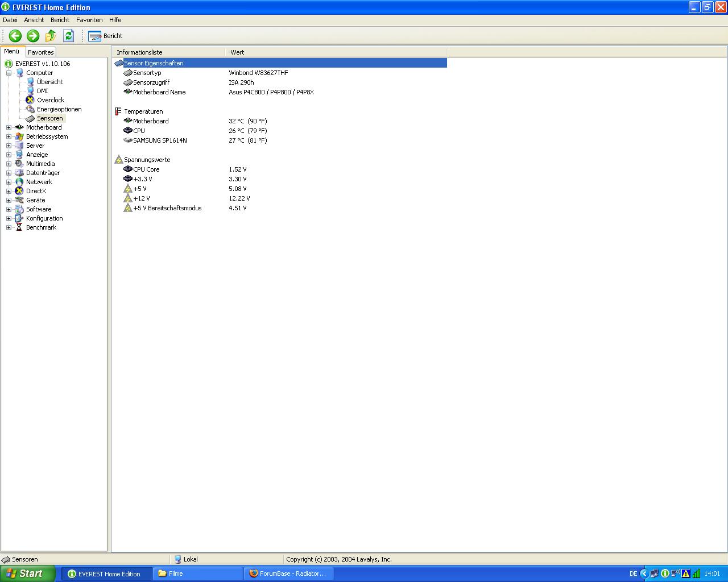
Task: Click the Datenträger drive icon
Action: pos(19,173)
